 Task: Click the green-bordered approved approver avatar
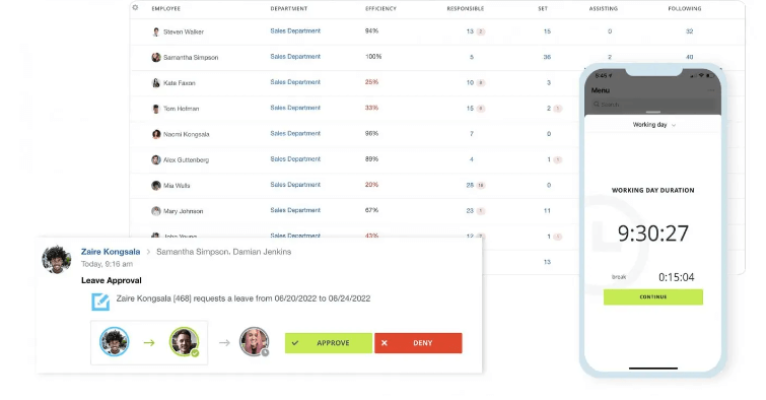pos(183,343)
